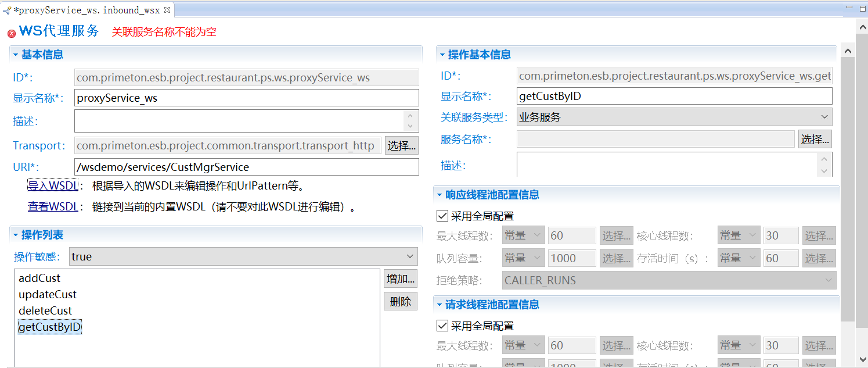
Task: Click the URI input field
Action: point(246,167)
